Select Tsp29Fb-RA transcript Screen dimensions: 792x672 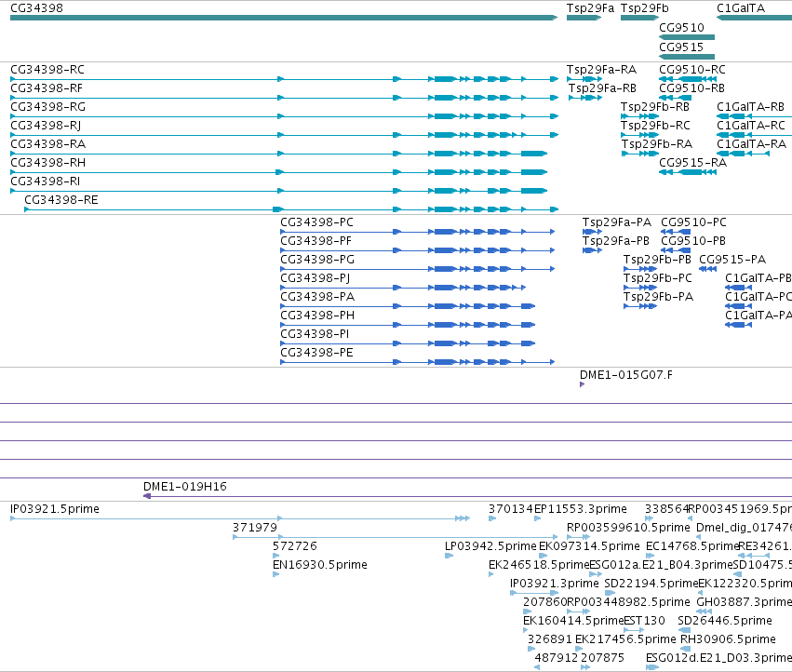tap(640, 154)
